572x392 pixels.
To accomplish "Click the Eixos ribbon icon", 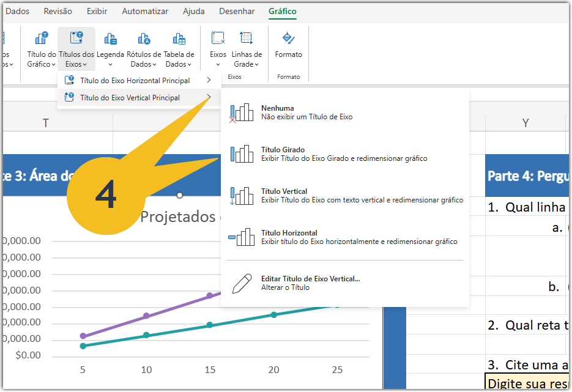I will (x=218, y=38).
